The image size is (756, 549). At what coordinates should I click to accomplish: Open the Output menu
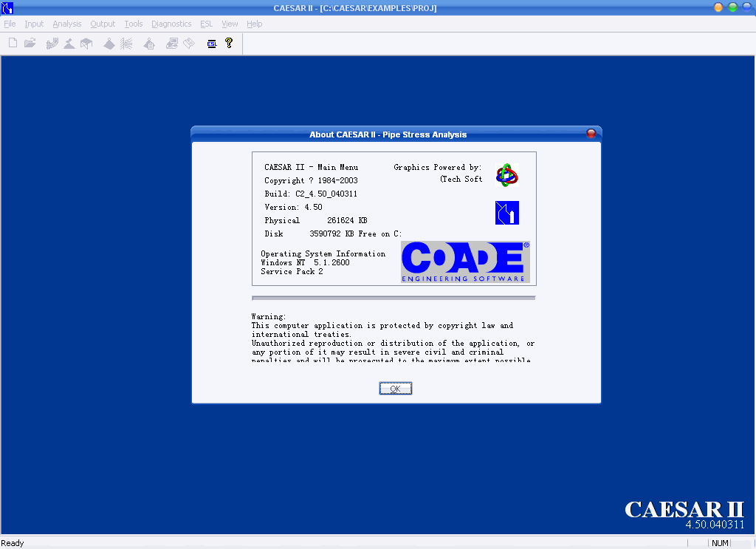103,24
